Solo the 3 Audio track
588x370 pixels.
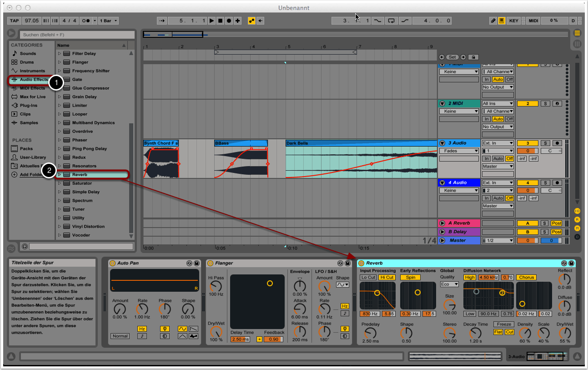(x=545, y=143)
